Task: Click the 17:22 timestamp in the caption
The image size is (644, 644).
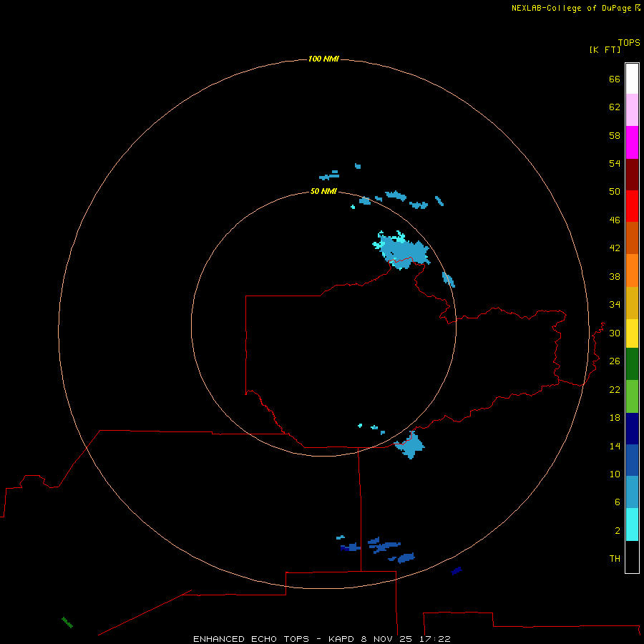Action: point(434,639)
